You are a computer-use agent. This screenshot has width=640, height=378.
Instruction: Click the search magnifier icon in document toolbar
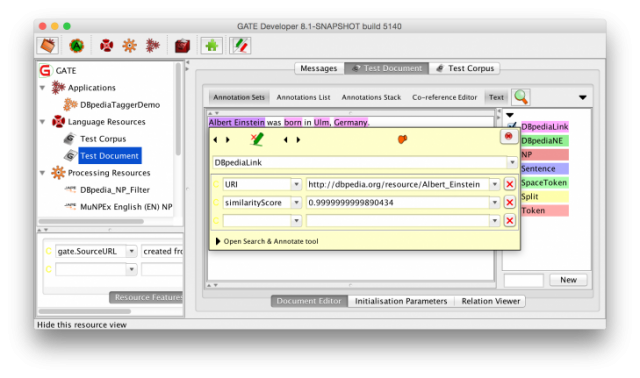pos(521,97)
